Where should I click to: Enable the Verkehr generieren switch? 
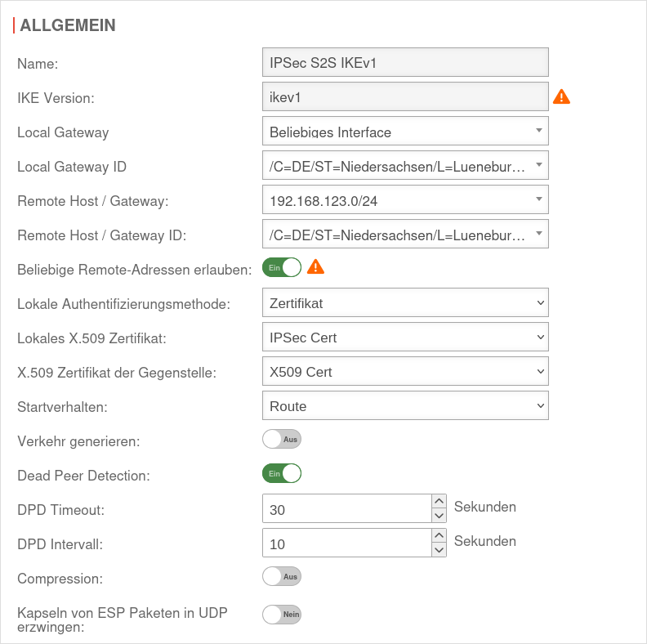[x=282, y=440]
